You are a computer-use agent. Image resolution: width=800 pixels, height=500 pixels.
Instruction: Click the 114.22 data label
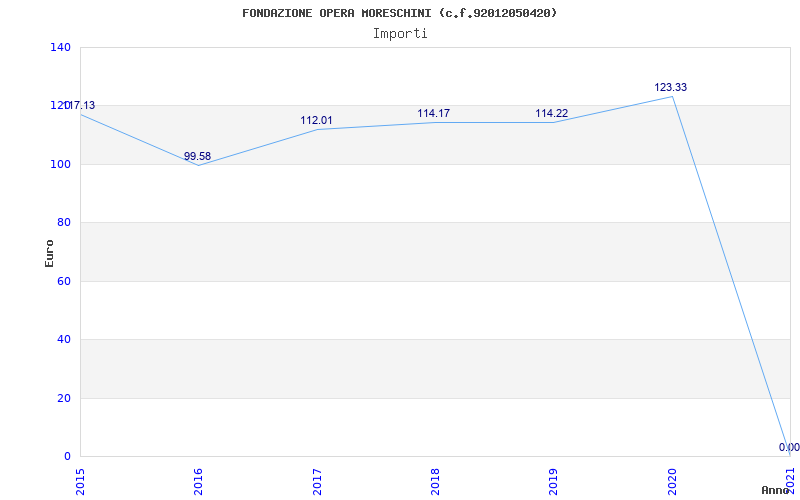pyautogui.click(x=552, y=113)
